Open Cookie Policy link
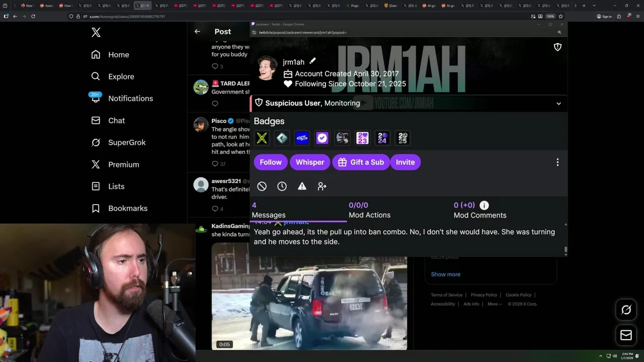The width and height of the screenshot is (644, 362). [519, 295]
